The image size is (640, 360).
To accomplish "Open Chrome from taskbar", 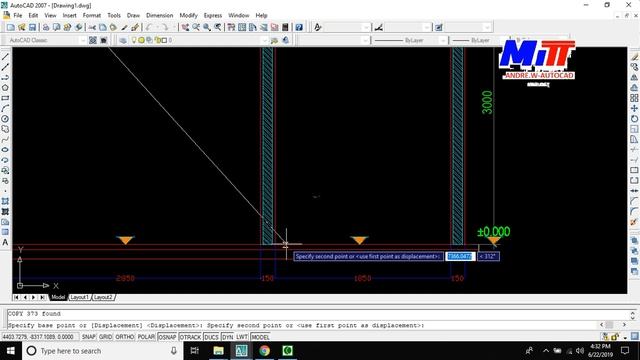I will 264,351.
